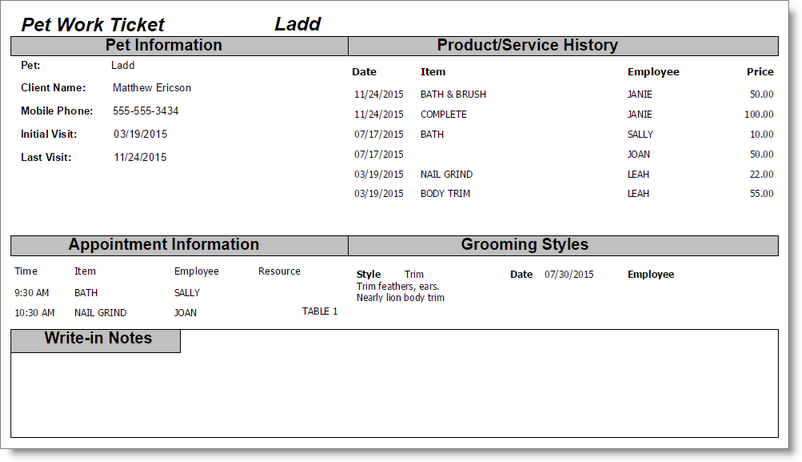Select NAIL GRIND in Appointment Information

tap(100, 313)
